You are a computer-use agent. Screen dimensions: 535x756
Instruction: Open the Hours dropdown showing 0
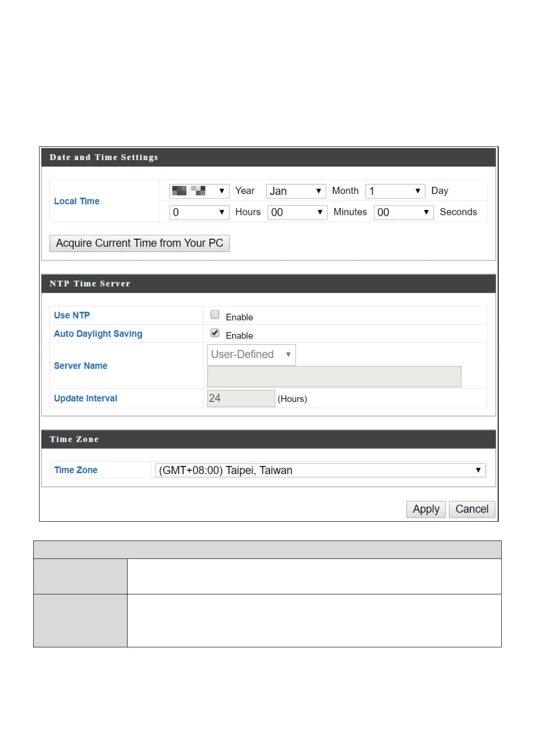(199, 212)
